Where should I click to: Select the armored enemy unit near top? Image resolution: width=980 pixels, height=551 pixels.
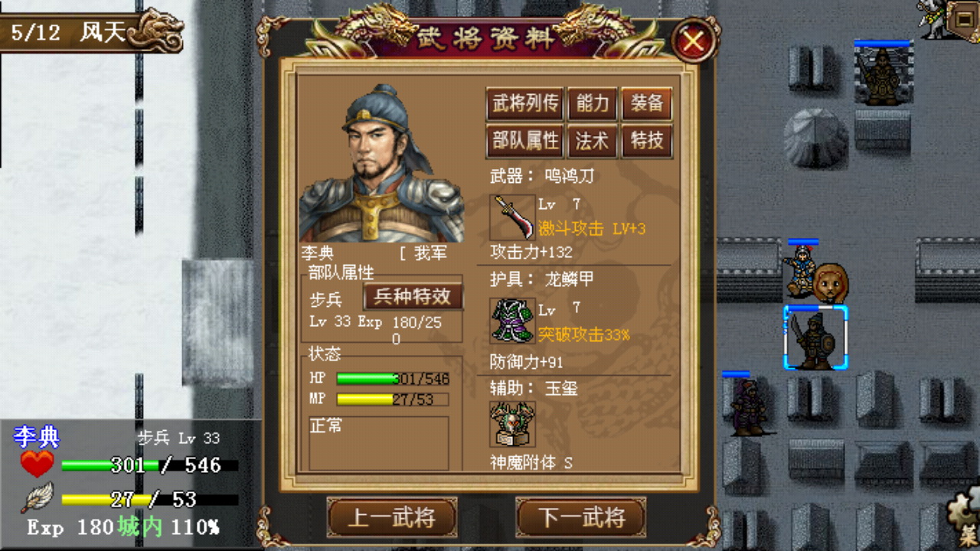tap(883, 77)
